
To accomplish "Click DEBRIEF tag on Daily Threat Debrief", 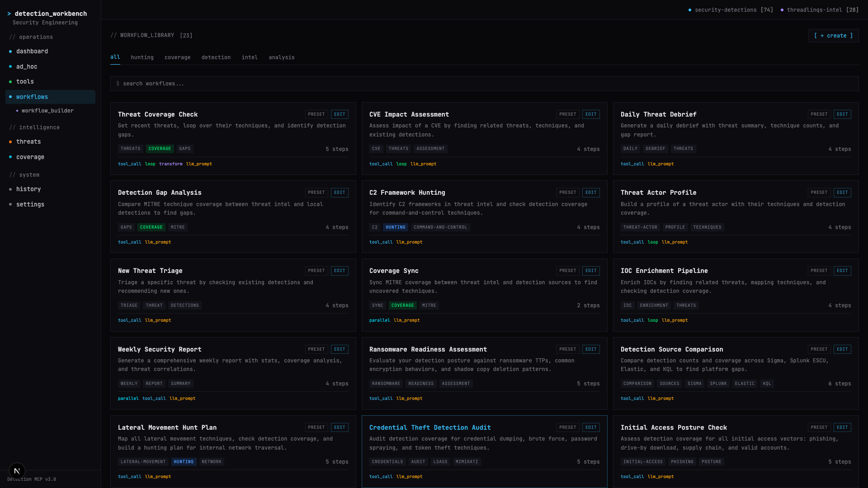I will [656, 149].
